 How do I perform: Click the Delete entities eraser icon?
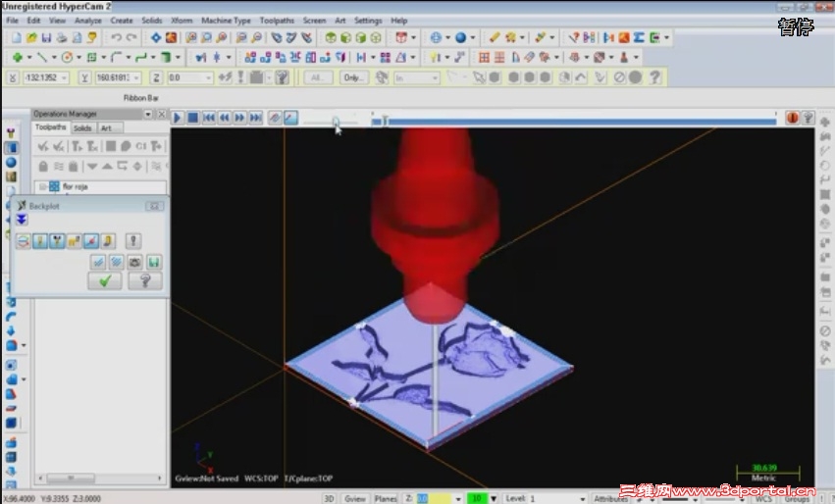tap(495, 38)
